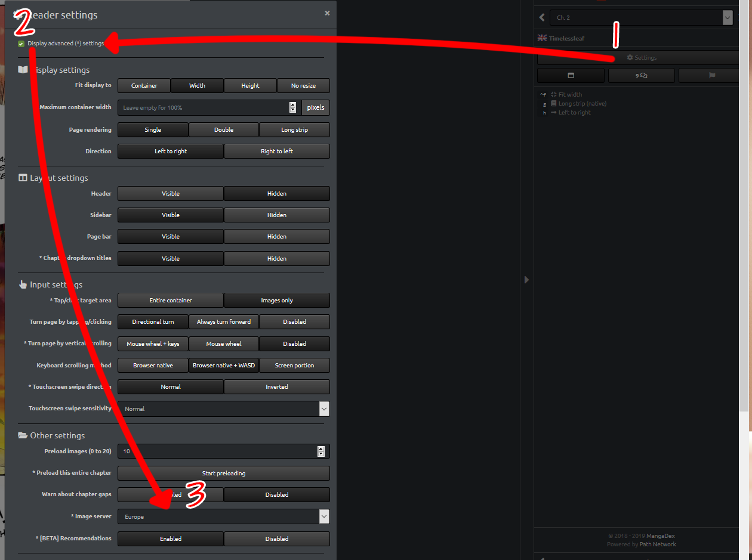Close the Reader settings dialog
This screenshot has width=752, height=560.
pos(327,13)
